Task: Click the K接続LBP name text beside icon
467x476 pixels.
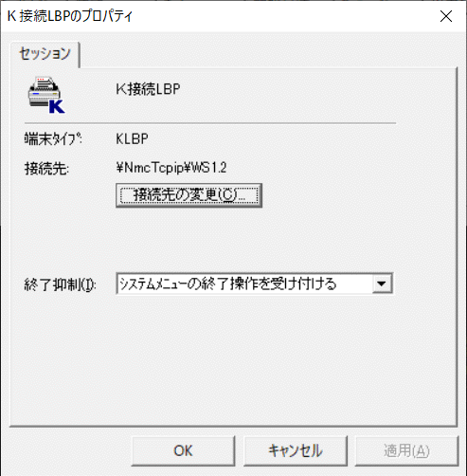Action: (148, 89)
